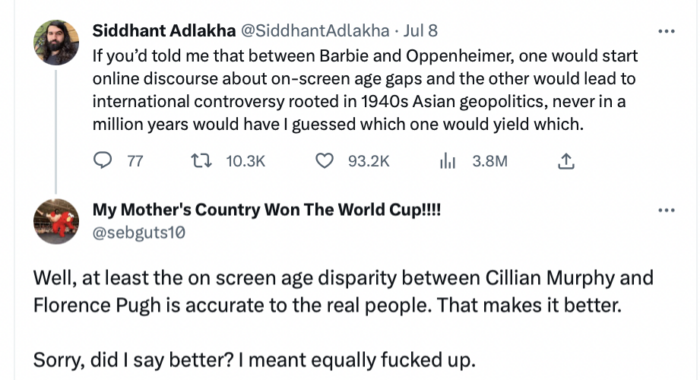Click the 93.2K likes count

point(369,161)
